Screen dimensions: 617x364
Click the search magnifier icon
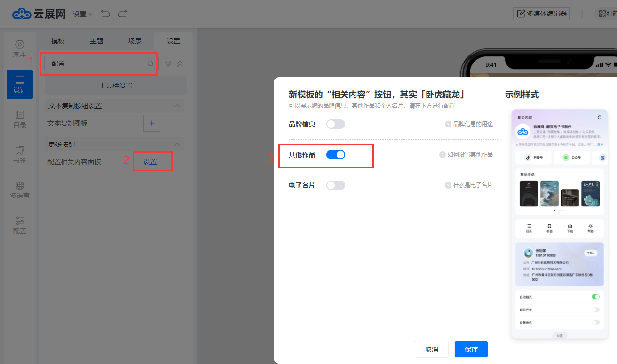click(x=150, y=63)
